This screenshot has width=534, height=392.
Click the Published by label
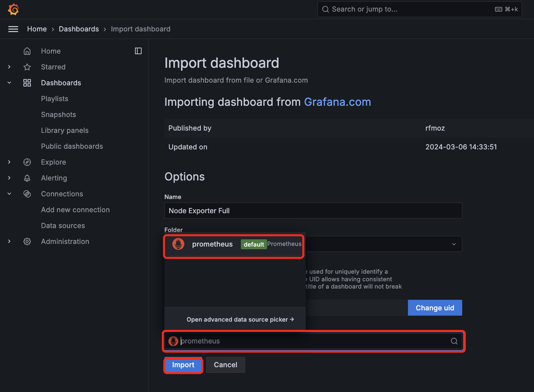190,128
